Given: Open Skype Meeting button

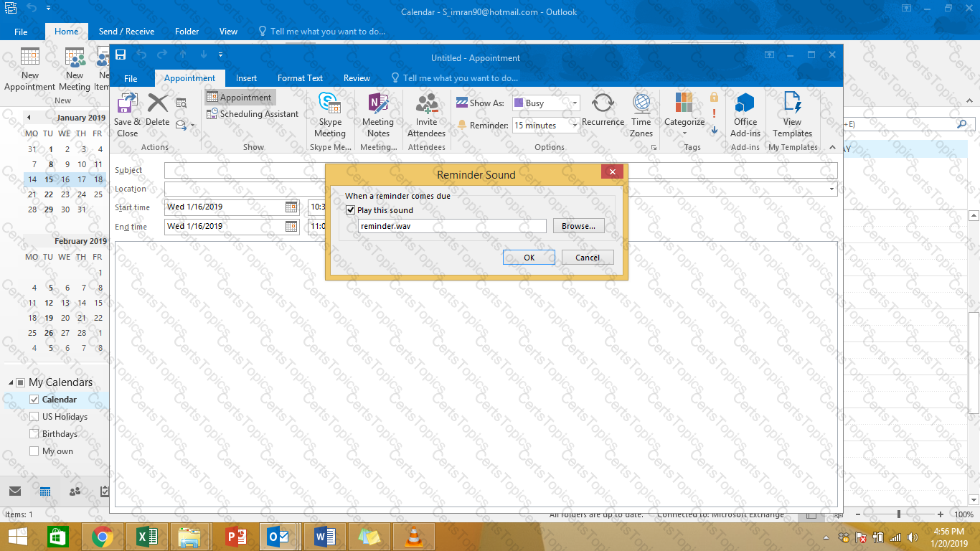Looking at the screenshot, I should coord(330,116).
